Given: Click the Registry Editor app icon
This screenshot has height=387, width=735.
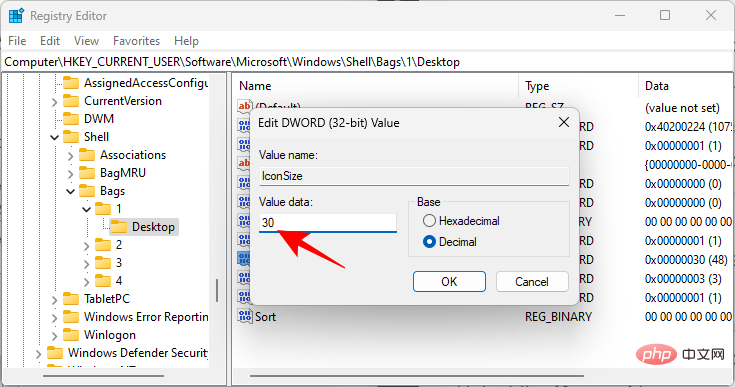Looking at the screenshot, I should click(16, 15).
